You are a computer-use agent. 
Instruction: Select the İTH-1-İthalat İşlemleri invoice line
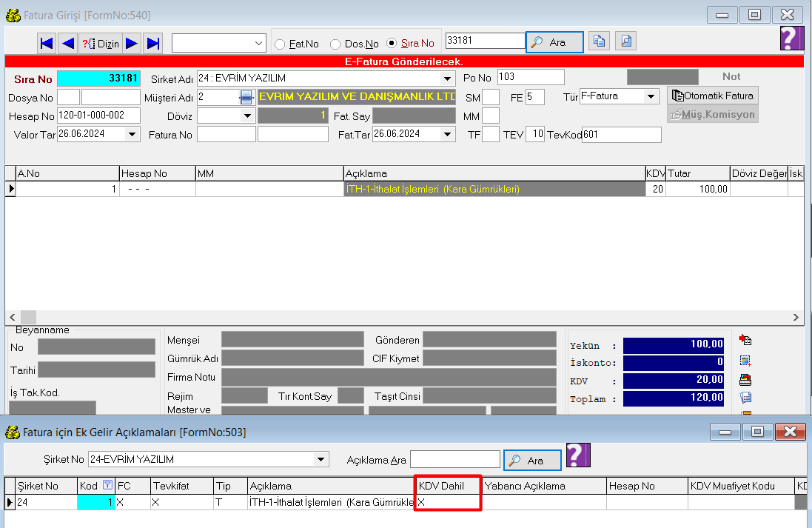494,189
